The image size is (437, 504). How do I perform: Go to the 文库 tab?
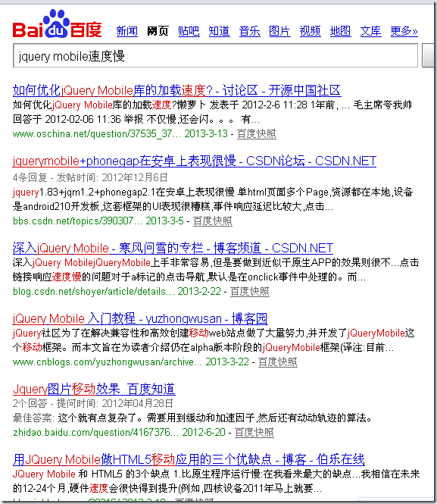370,31
